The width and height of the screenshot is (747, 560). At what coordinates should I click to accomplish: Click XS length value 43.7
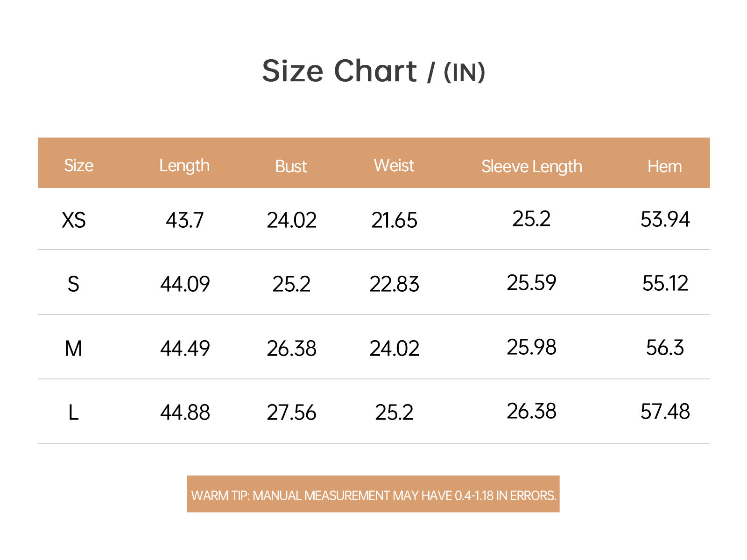tap(185, 220)
